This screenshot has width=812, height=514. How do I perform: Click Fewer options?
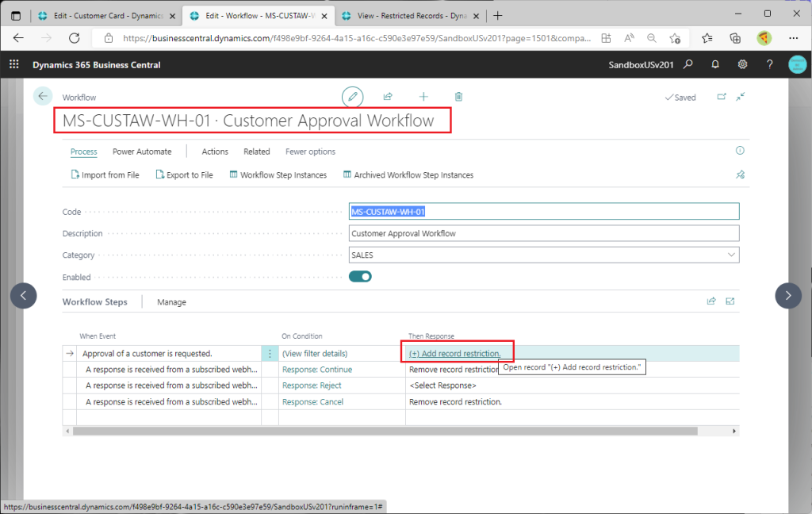click(x=310, y=152)
